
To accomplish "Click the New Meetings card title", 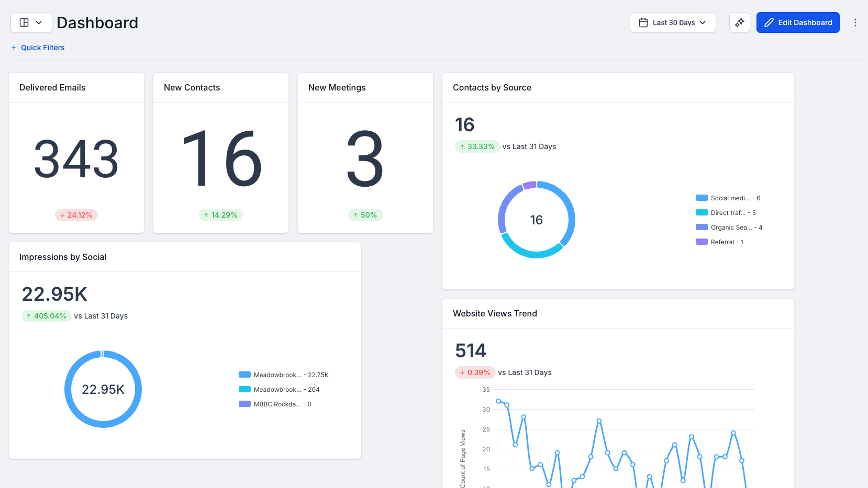I will [337, 87].
